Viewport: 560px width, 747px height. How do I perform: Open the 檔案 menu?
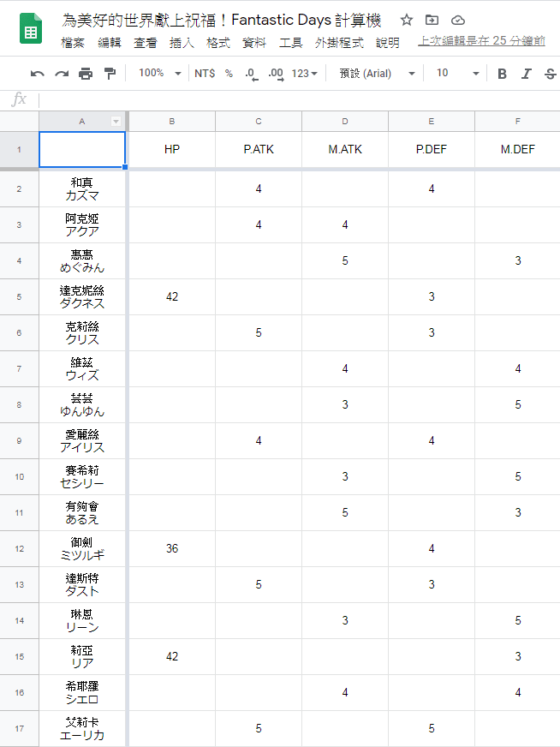73,43
